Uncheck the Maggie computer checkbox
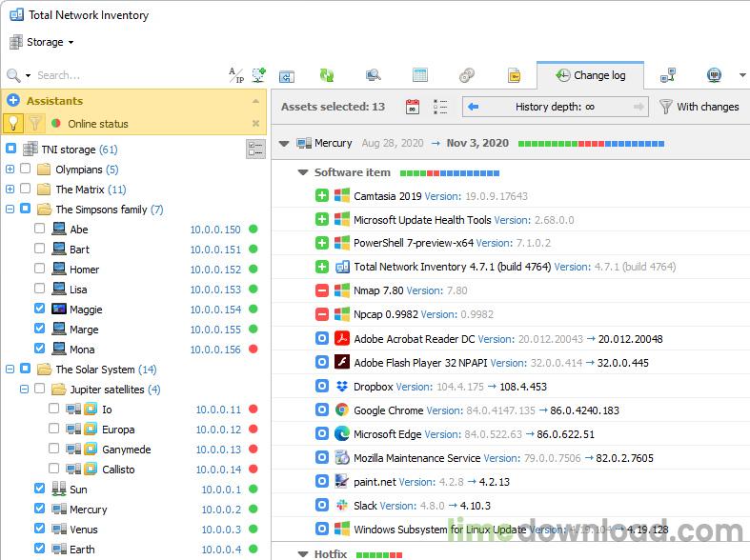 click(x=39, y=309)
